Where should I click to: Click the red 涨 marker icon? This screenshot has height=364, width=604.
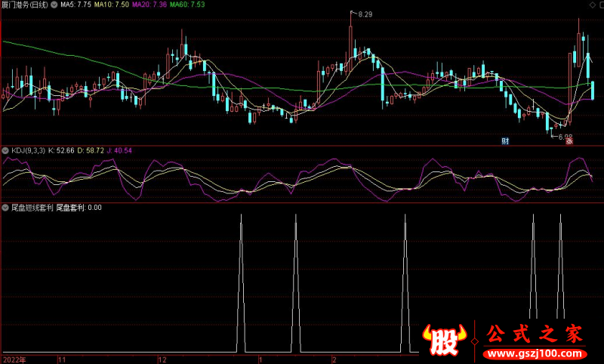click(570, 141)
